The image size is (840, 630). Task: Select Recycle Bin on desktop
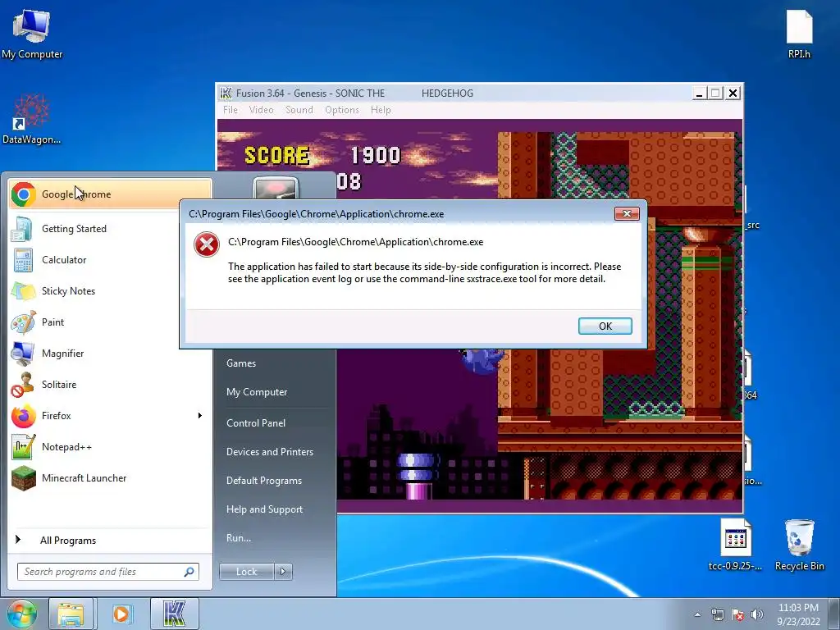click(x=799, y=545)
